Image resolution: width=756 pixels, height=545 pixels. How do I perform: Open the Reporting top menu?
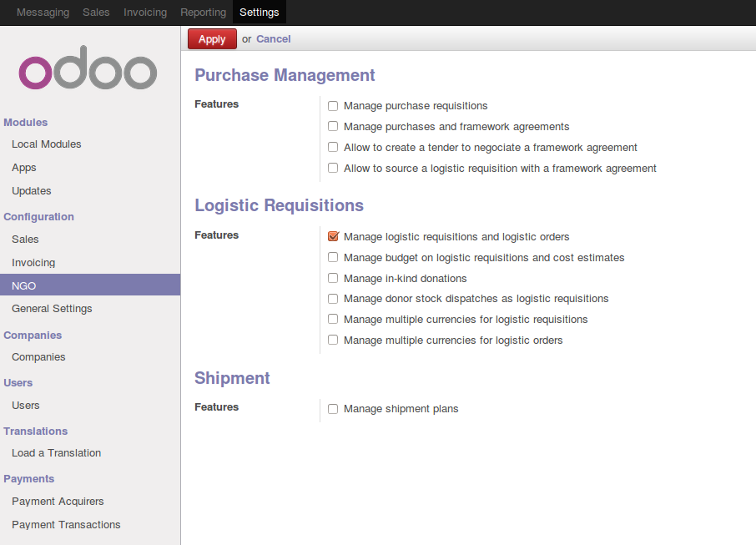pos(203,13)
